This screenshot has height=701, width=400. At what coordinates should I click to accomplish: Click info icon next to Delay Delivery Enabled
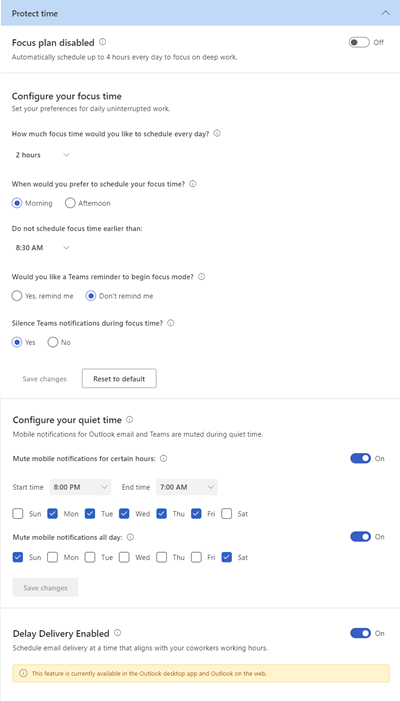point(117,633)
